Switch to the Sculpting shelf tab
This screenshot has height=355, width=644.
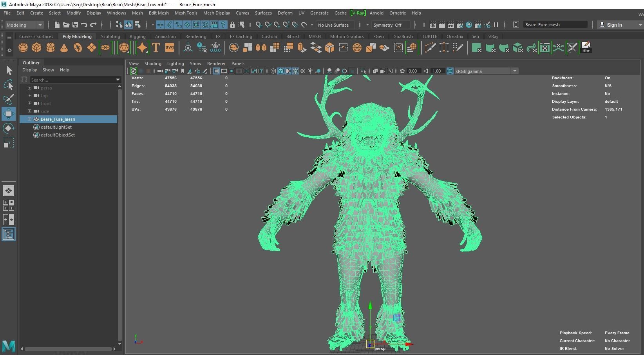(x=110, y=36)
